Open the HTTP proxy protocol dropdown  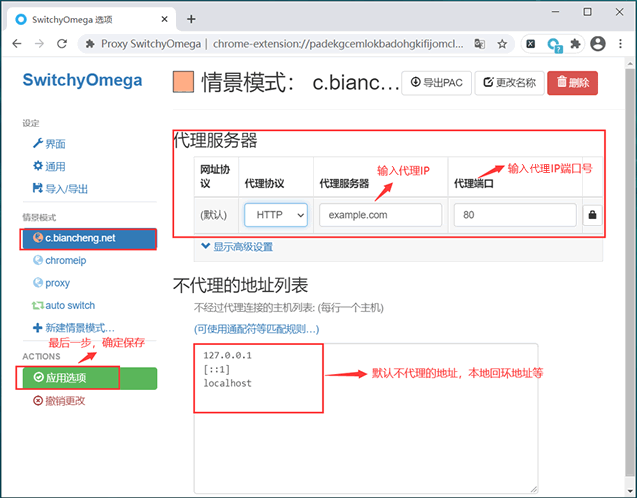click(x=275, y=215)
